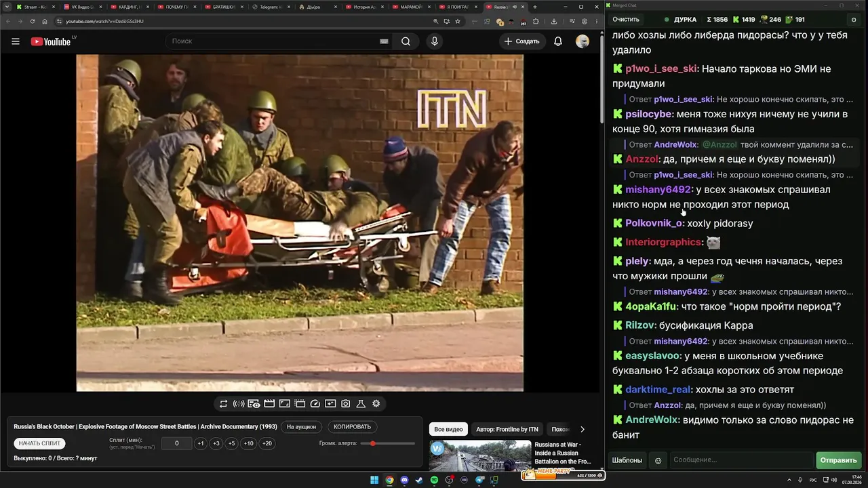Click the КОПИРОВАТЬ button
Image resolution: width=868 pixels, height=488 pixels.
[353, 427]
